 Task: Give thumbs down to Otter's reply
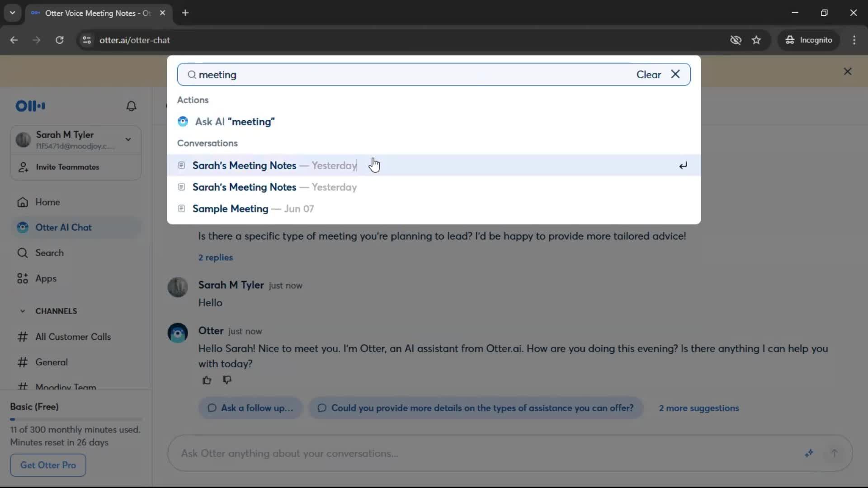pos(227,380)
